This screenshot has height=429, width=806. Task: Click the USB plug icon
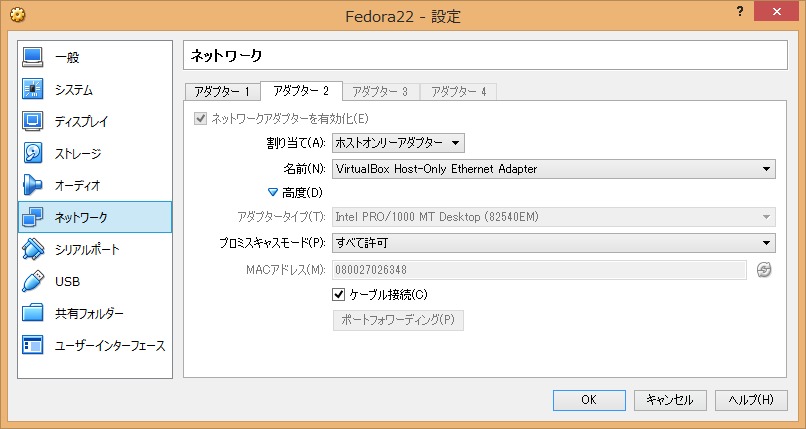tap(32, 281)
